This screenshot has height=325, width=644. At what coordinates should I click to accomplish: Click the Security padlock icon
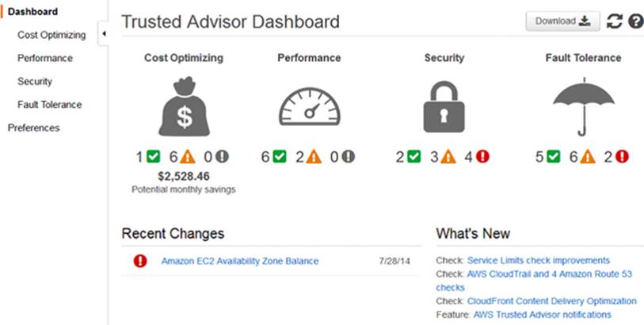point(444,107)
